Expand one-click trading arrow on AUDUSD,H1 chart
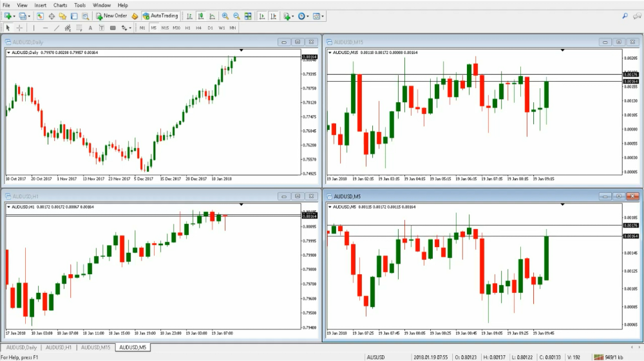 pyautogui.click(x=8, y=207)
